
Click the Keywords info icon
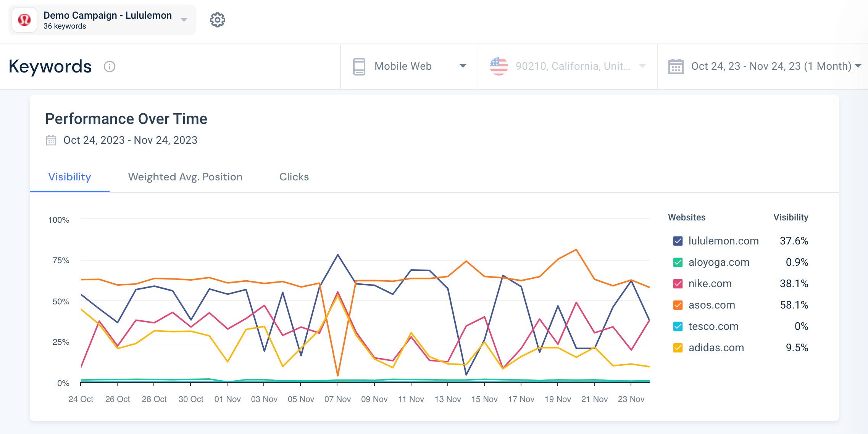[110, 67]
